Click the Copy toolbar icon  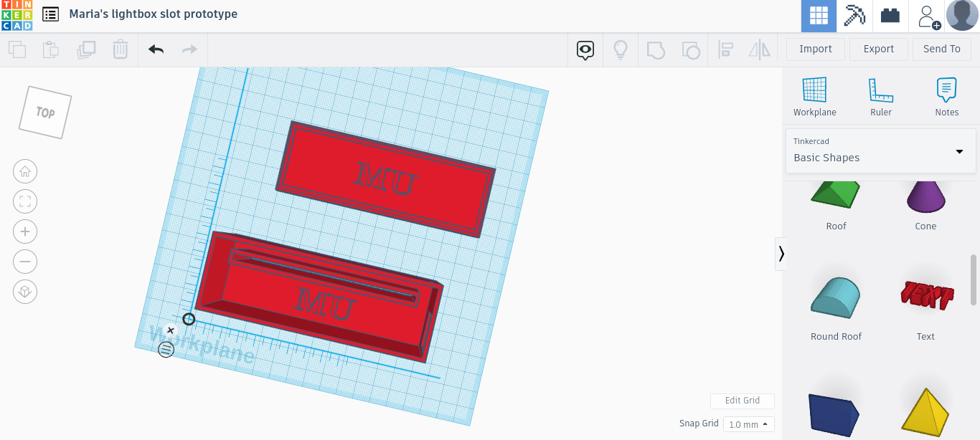(x=17, y=49)
